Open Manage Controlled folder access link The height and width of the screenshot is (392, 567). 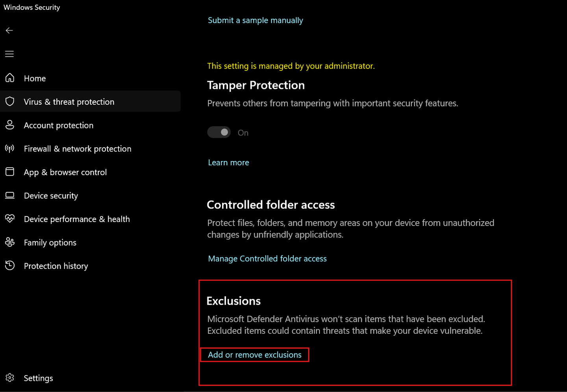pos(267,259)
